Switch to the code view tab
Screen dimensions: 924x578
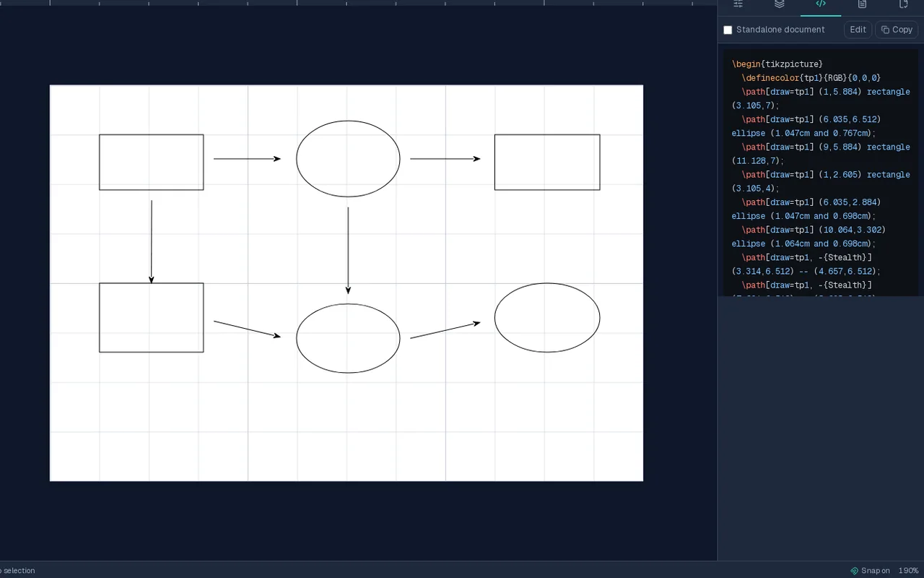pyautogui.click(x=821, y=4)
